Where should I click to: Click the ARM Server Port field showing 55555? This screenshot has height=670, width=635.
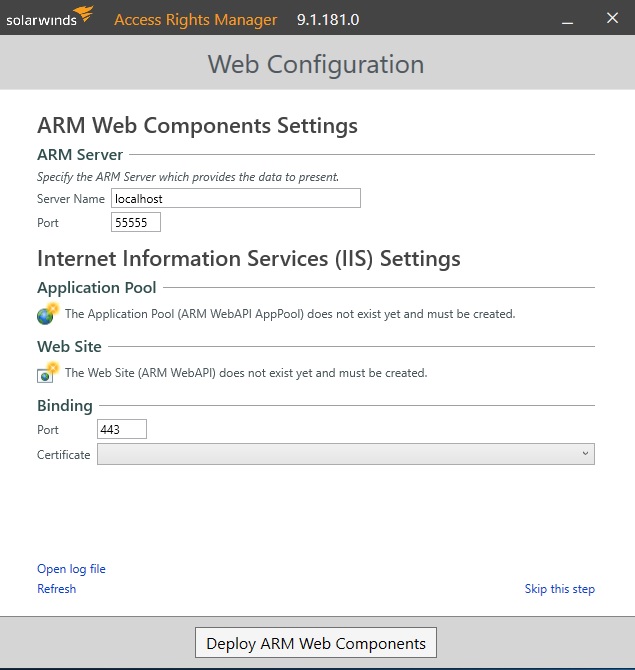136,222
